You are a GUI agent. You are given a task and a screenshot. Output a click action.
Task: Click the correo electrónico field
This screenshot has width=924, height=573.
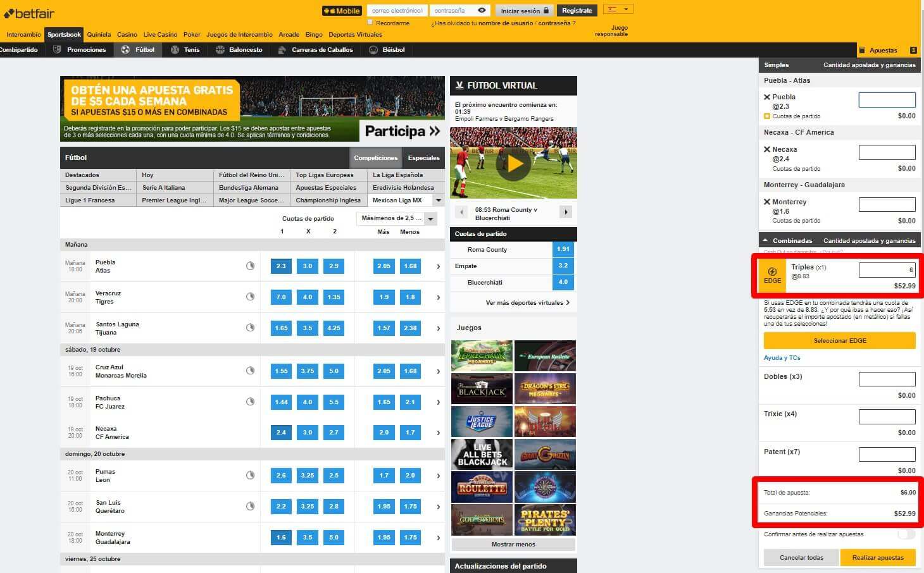(397, 11)
